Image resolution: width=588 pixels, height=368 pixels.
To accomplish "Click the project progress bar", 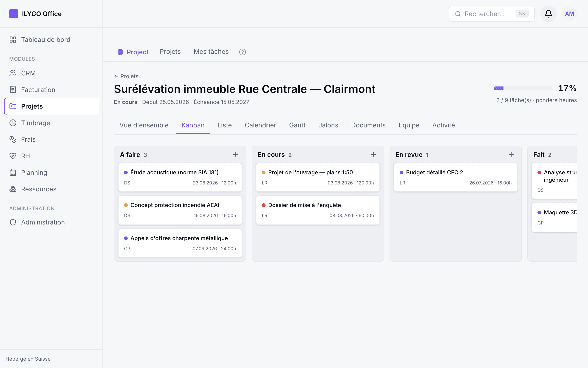I will [523, 88].
